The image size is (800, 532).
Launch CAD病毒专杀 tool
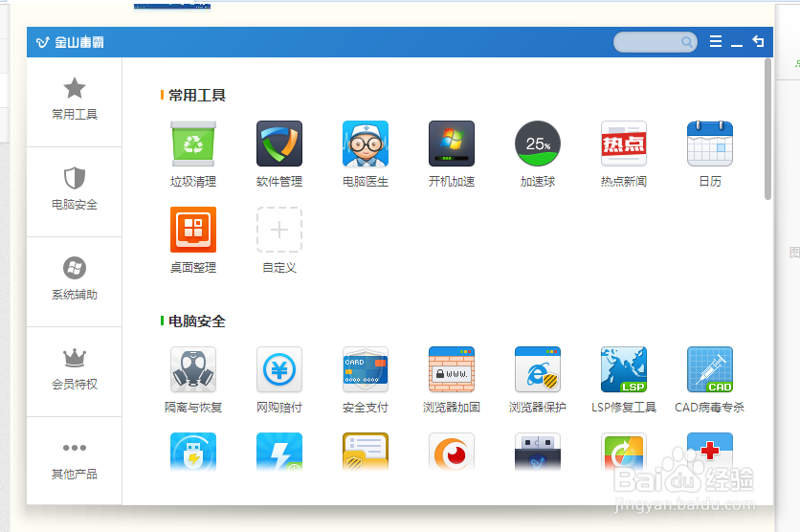pyautogui.click(x=710, y=379)
